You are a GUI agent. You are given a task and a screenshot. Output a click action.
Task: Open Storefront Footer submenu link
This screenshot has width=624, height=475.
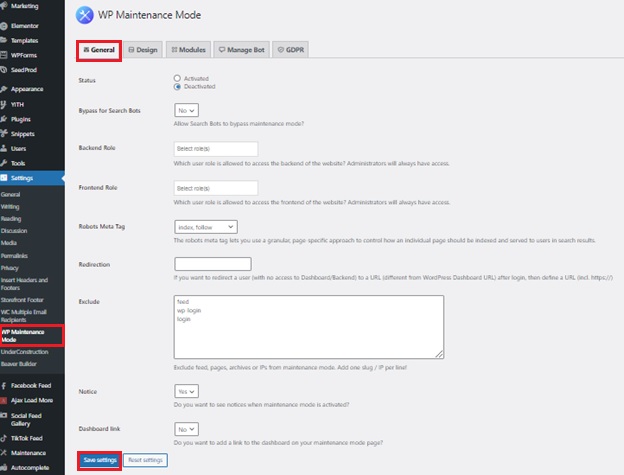click(x=22, y=300)
